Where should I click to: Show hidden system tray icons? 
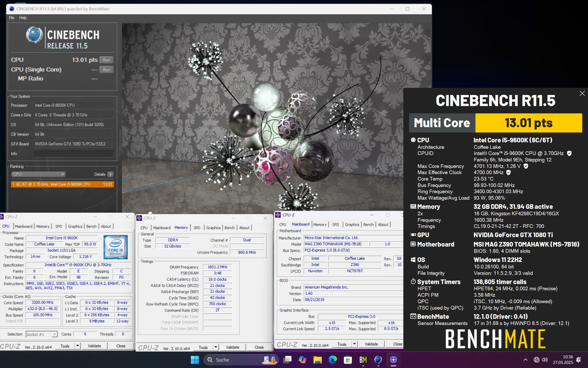525,360
